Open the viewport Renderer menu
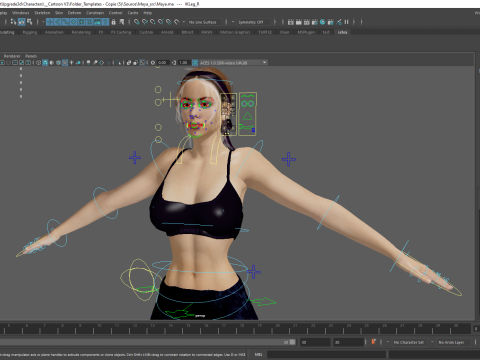The height and width of the screenshot is (360, 480). 12,56
